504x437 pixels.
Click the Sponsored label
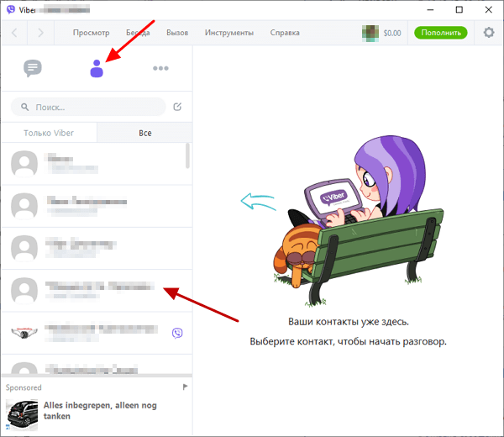(x=24, y=387)
